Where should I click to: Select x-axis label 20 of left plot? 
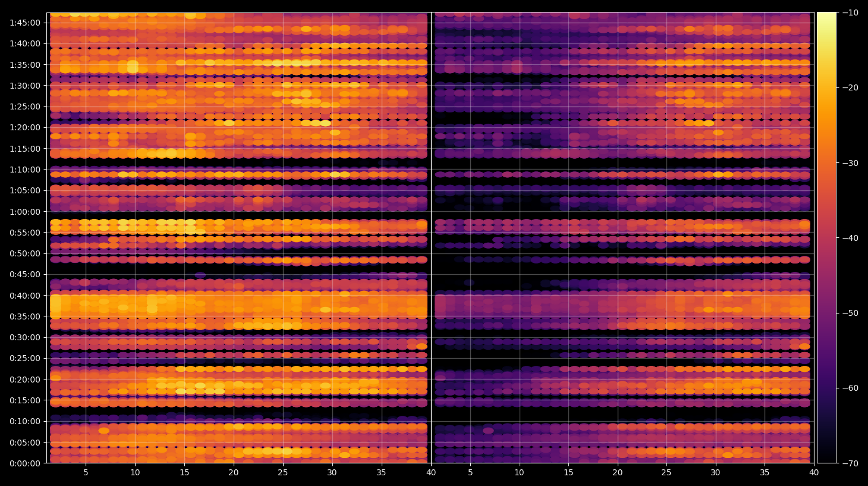234,473
